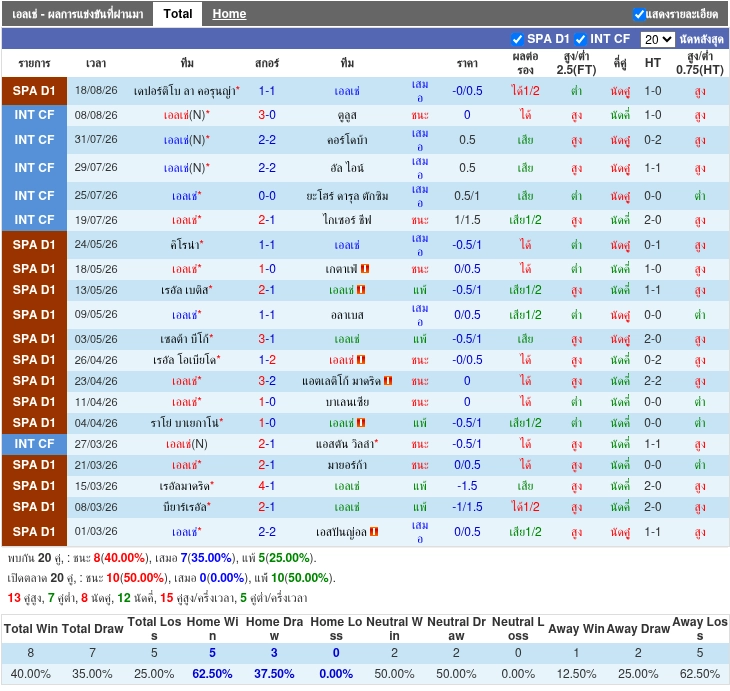The height and width of the screenshot is (691, 730).
Task: Uncheck the INT CF league filter
Action: (580, 39)
